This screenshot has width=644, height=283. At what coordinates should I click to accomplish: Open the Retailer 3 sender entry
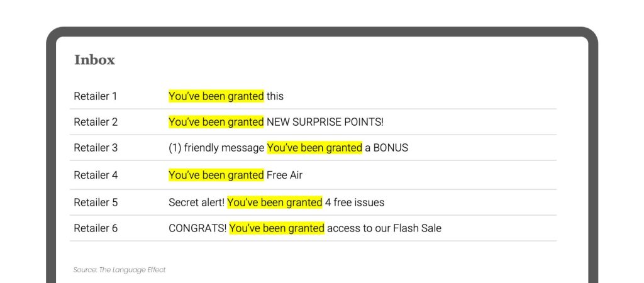[96, 148]
